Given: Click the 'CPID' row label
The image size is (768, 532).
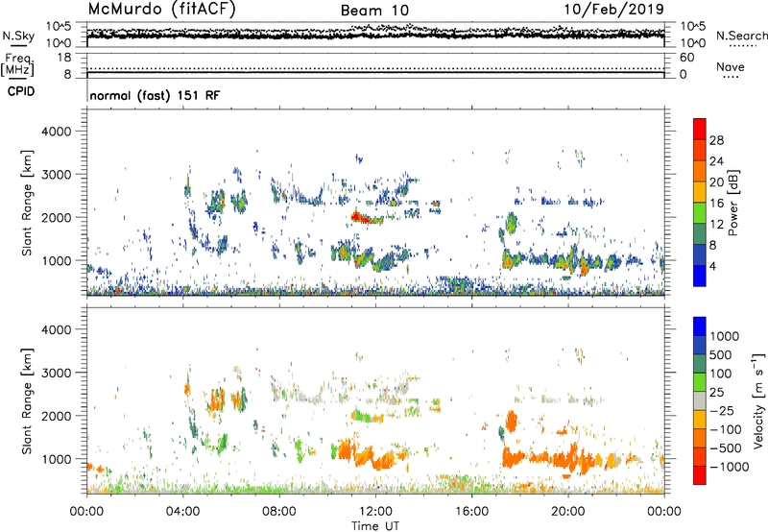Looking at the screenshot, I should 21,91.
